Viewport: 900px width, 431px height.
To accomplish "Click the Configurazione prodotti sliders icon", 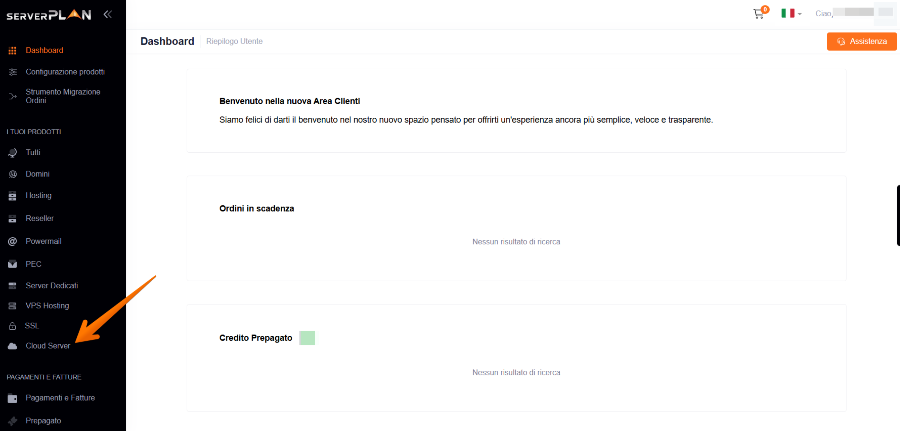I will pos(12,72).
